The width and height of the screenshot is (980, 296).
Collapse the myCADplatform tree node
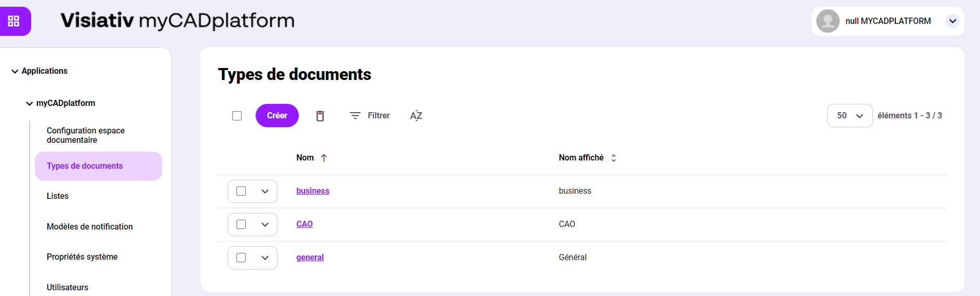pos(30,103)
